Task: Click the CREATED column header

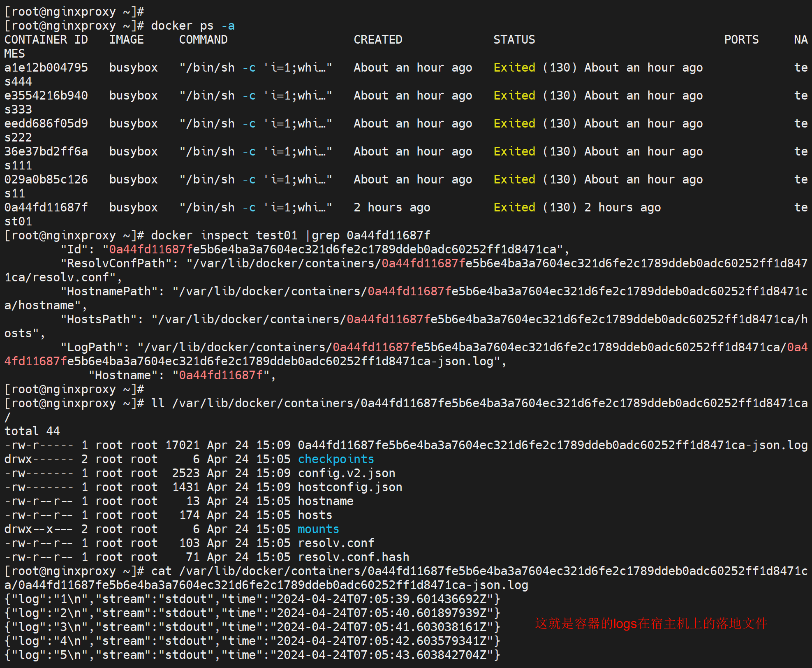Action: [378, 39]
